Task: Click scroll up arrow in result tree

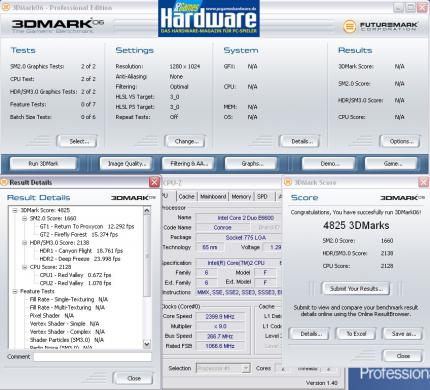Action: (x=147, y=211)
